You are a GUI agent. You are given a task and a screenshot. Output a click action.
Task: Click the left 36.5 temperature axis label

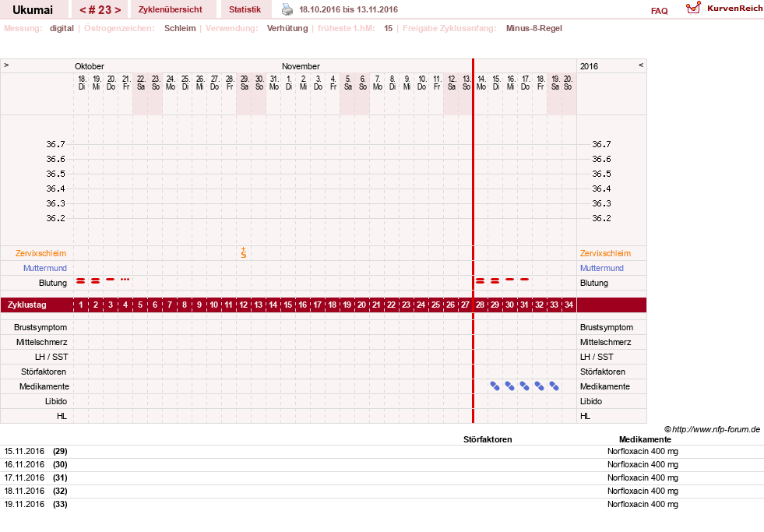coord(55,174)
